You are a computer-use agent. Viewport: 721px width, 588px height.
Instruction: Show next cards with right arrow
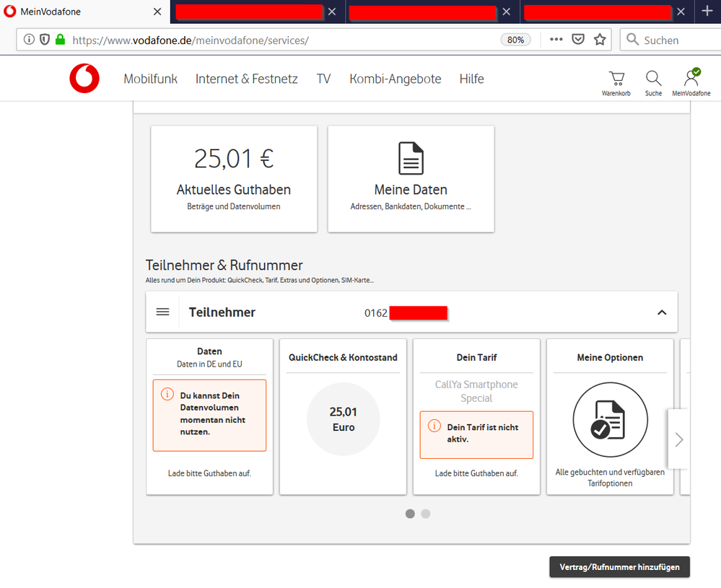click(678, 439)
